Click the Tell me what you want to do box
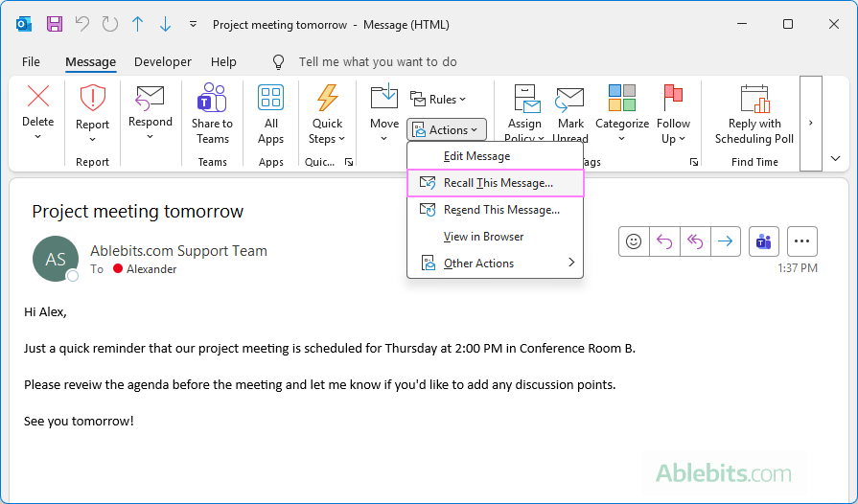 [378, 61]
